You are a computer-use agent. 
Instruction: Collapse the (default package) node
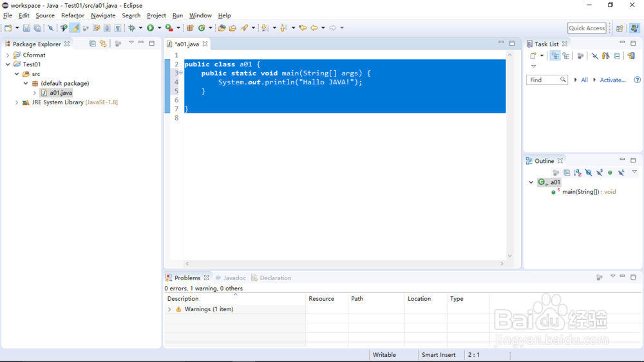(x=26, y=83)
